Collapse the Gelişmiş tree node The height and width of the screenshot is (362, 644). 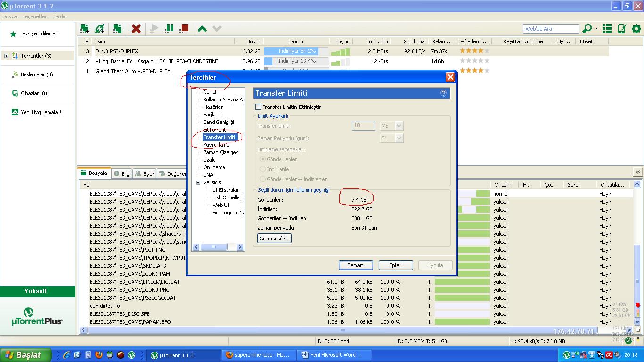[x=198, y=182]
